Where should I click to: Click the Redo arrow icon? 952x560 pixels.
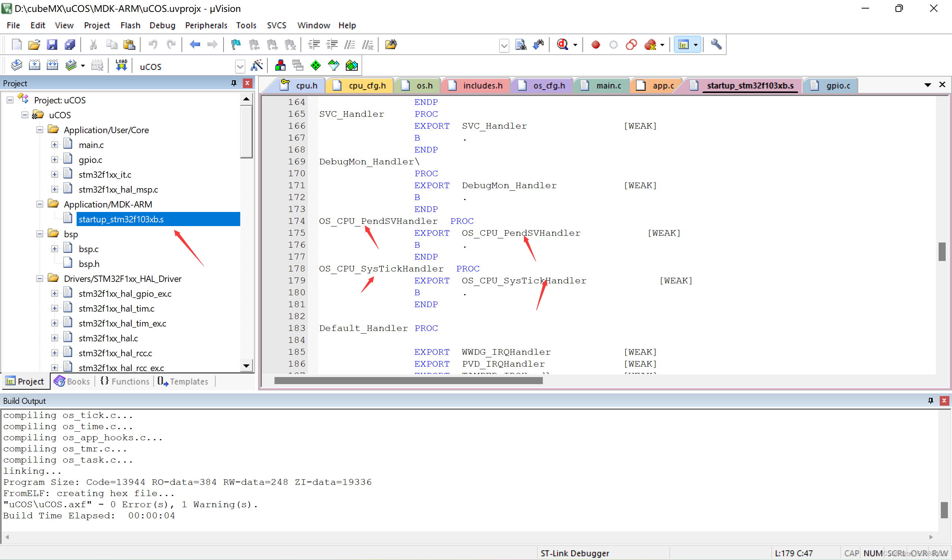[x=171, y=45]
